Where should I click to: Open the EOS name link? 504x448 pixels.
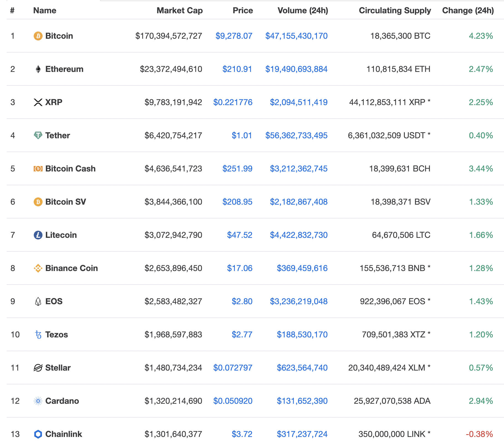pos(54,301)
